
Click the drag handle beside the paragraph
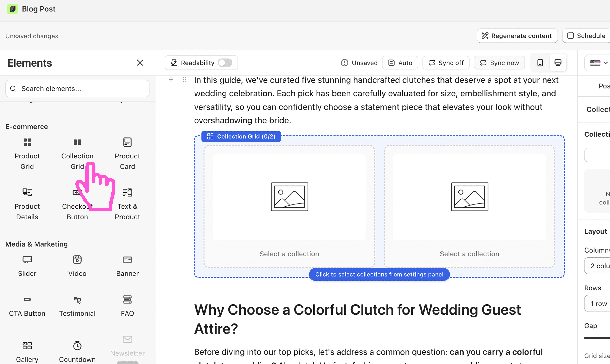[x=185, y=80]
